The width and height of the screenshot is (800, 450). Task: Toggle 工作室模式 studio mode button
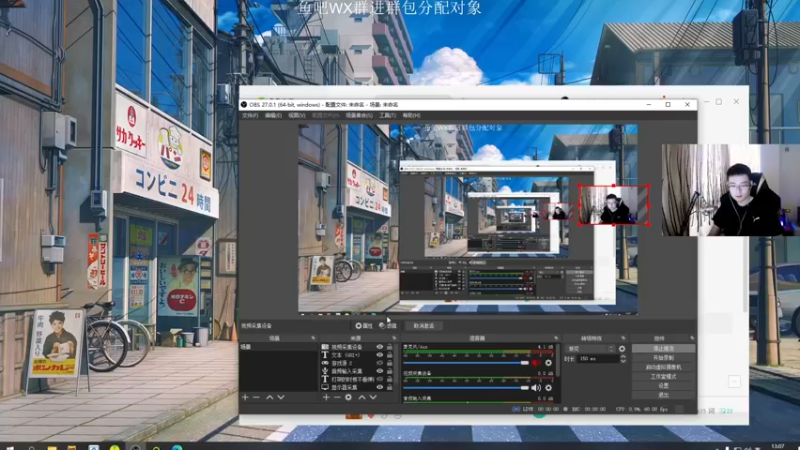pyautogui.click(x=663, y=376)
